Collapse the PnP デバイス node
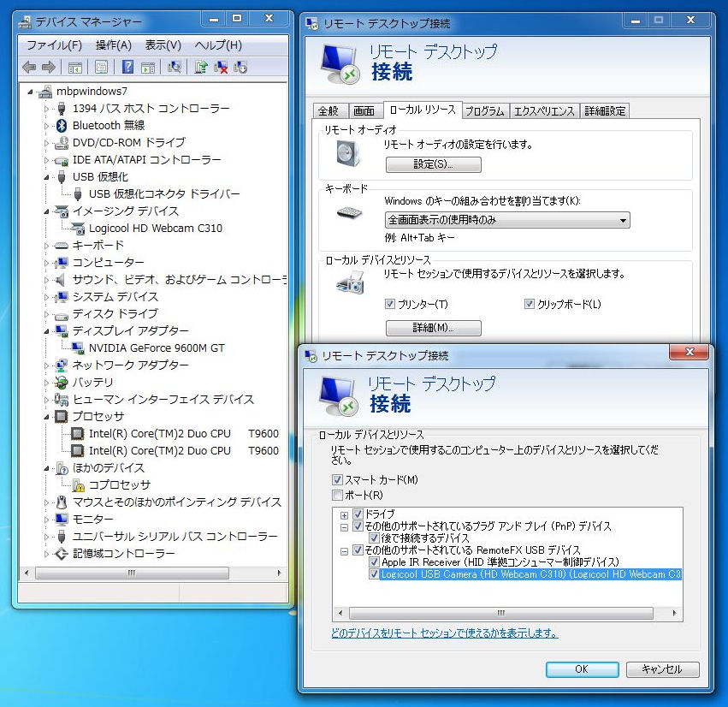 tap(344, 528)
